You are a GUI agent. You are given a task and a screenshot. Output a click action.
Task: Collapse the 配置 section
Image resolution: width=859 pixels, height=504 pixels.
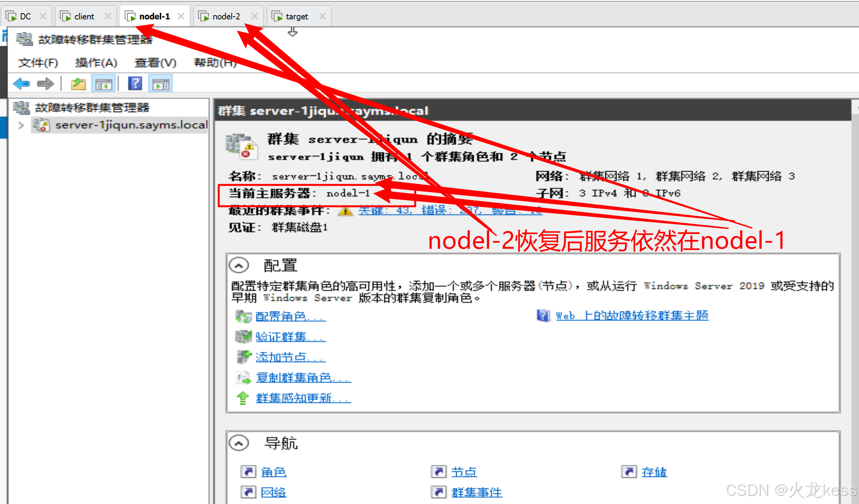(x=238, y=266)
